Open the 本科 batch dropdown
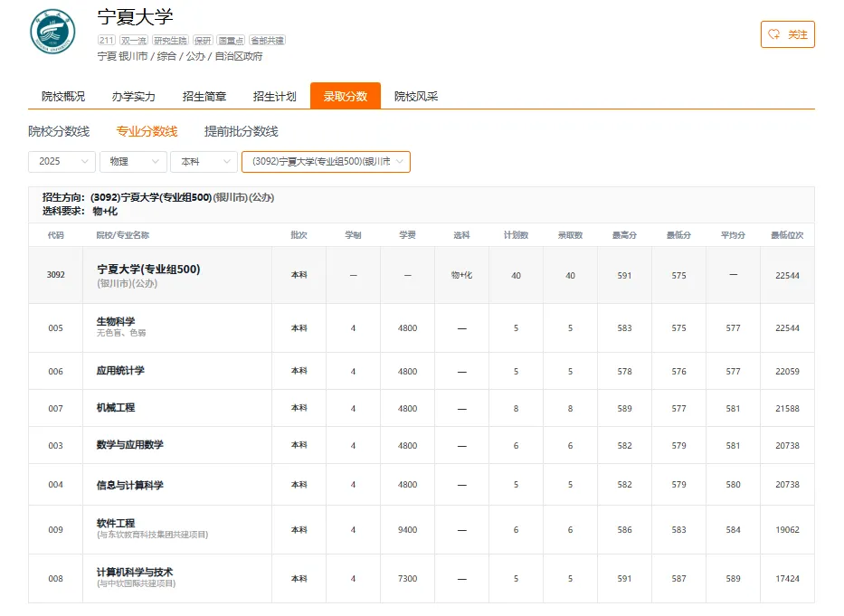Screen dimensions: 844x616 point(204,162)
